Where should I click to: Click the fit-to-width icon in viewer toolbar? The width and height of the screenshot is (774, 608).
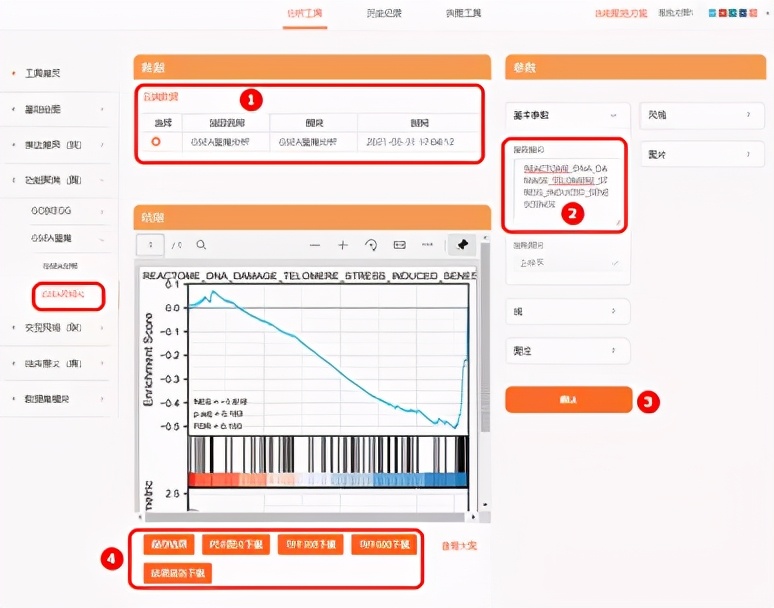click(399, 245)
